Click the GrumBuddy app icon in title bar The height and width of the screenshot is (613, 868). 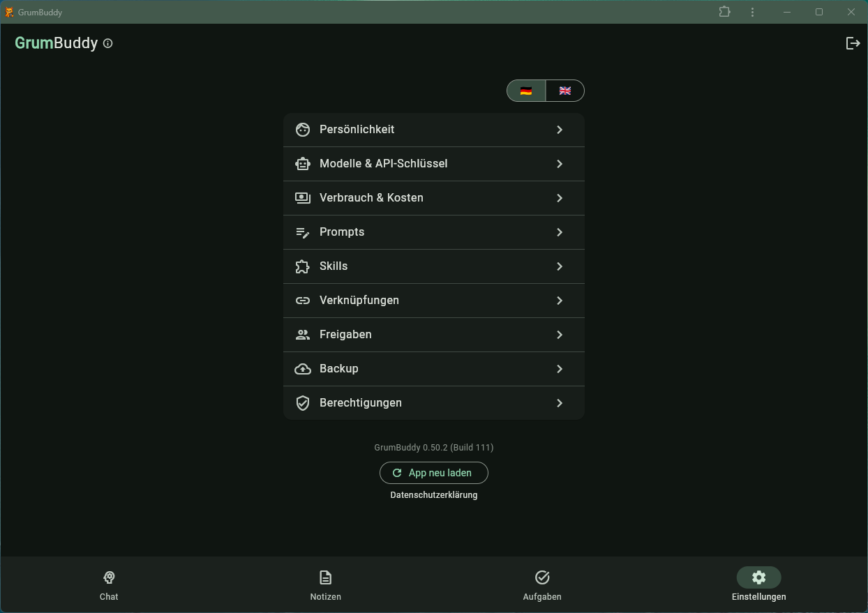coord(9,12)
